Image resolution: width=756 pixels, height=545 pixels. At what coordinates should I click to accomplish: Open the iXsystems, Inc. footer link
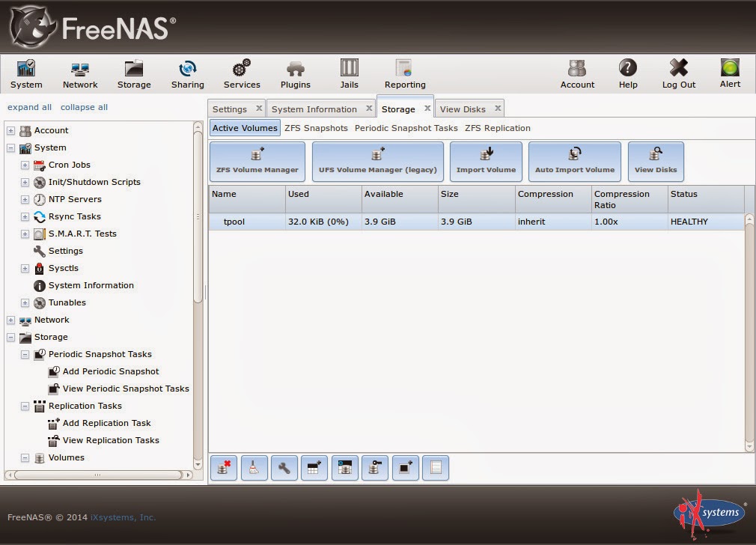point(123,517)
